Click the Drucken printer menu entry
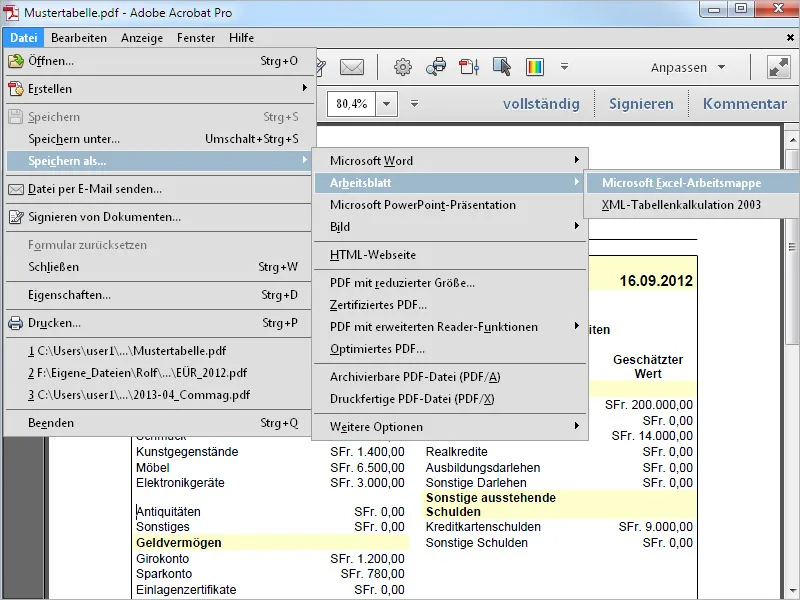This screenshot has height=600, width=800. (55, 323)
